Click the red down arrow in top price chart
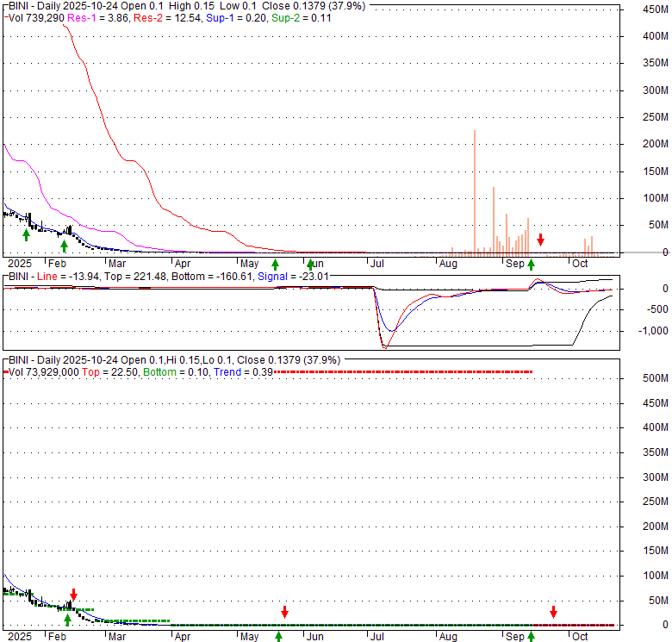 click(x=540, y=240)
